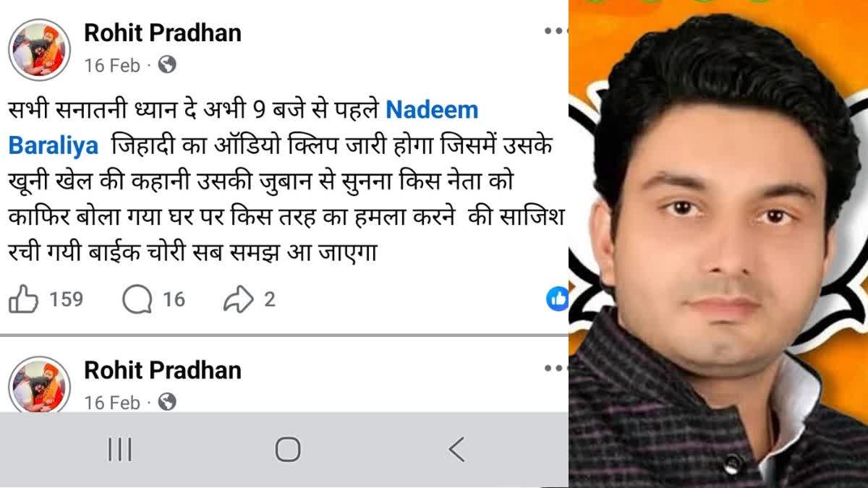Image resolution: width=868 pixels, height=488 pixels.
Task: Share the post using the arrow icon
Action: coord(239,299)
